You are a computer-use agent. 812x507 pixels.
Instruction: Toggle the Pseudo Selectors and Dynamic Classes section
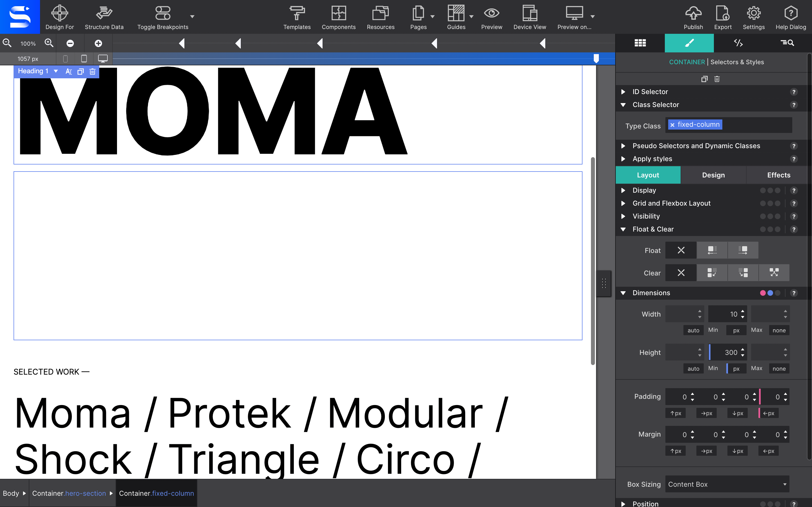click(x=623, y=145)
